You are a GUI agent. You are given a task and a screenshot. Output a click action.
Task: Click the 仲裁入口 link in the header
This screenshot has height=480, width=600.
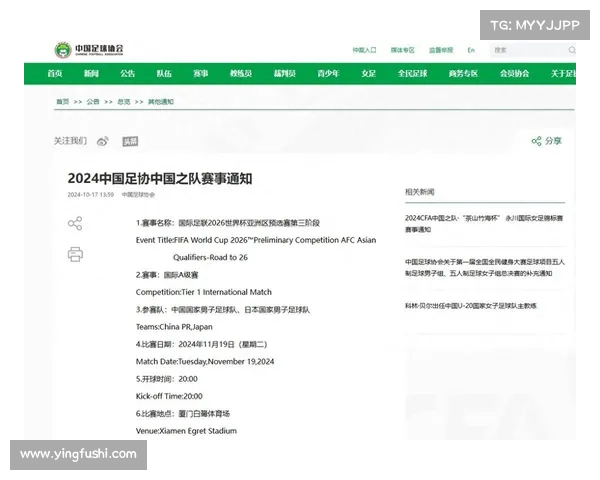(x=364, y=50)
